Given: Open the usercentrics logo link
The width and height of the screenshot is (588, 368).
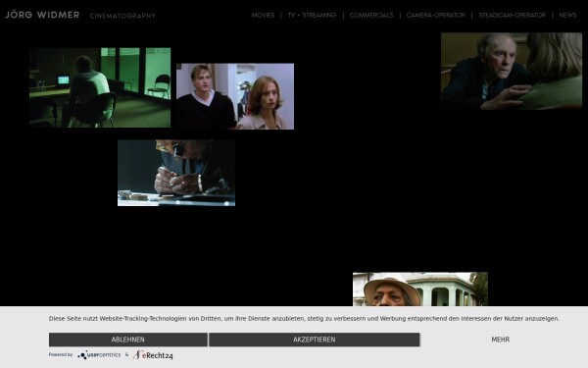Looking at the screenshot, I should pyautogui.click(x=99, y=355).
